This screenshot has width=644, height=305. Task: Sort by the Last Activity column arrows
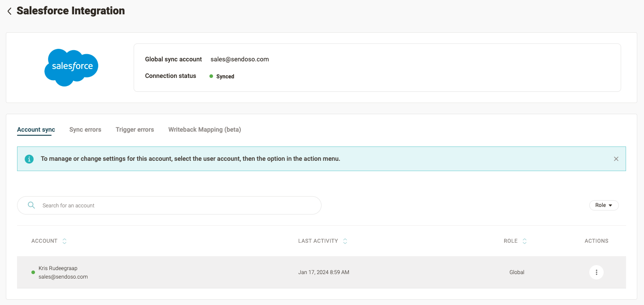(345, 241)
